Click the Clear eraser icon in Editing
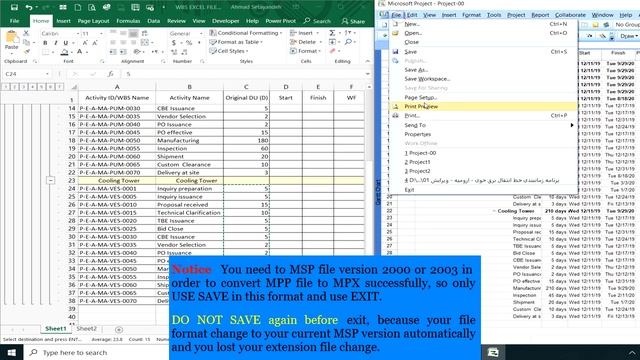This screenshot has height=360, width=640. [333, 51]
